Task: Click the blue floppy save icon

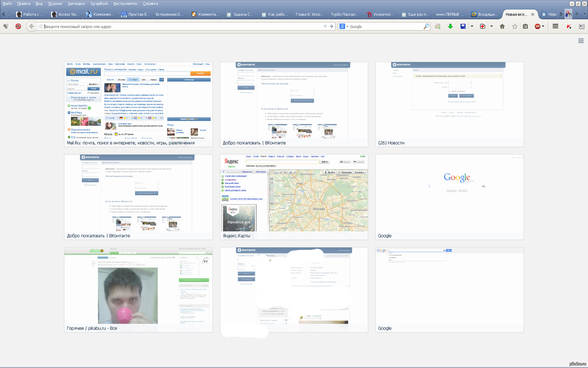Action: (x=463, y=26)
